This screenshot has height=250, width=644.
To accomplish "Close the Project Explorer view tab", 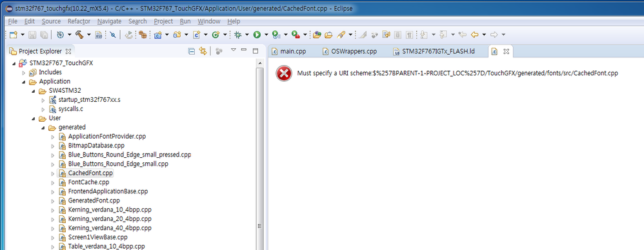I will point(68,52).
